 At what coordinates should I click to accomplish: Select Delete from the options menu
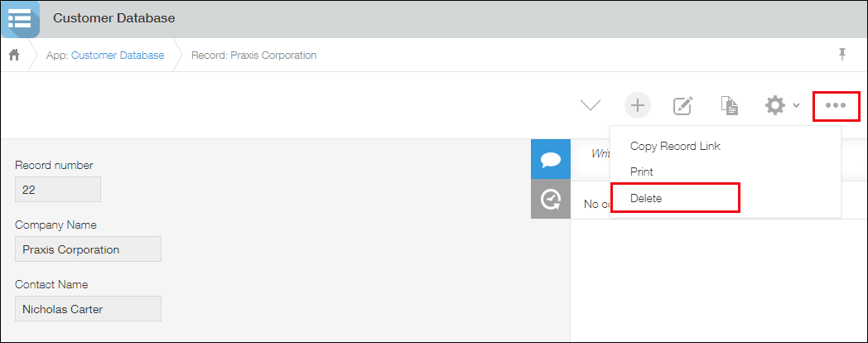[x=646, y=198]
